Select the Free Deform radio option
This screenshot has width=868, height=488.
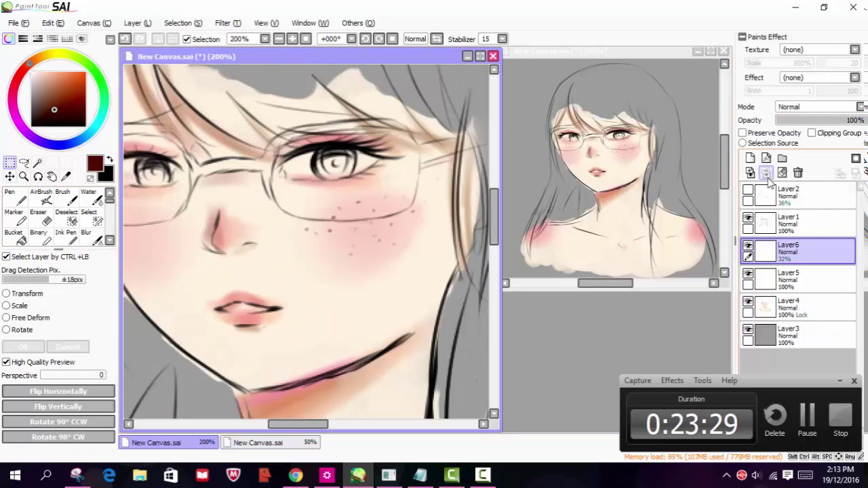pos(6,317)
